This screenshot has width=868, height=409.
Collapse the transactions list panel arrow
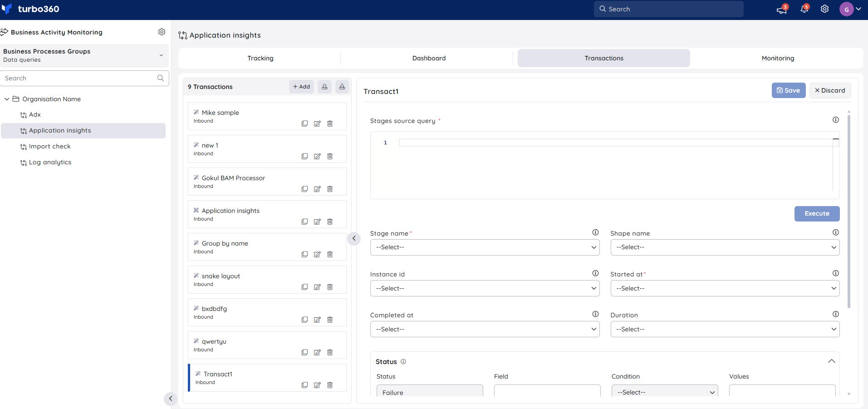(x=354, y=238)
